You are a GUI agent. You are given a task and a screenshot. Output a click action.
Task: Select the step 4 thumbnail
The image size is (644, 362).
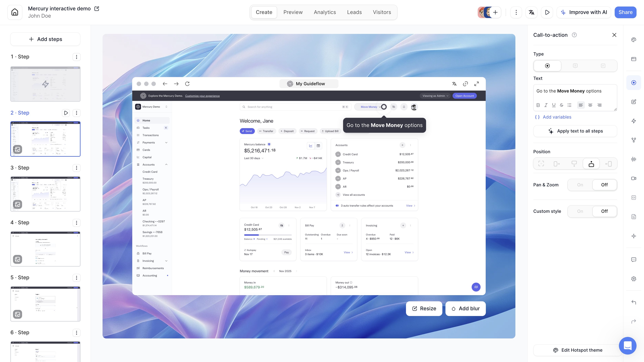click(x=45, y=249)
